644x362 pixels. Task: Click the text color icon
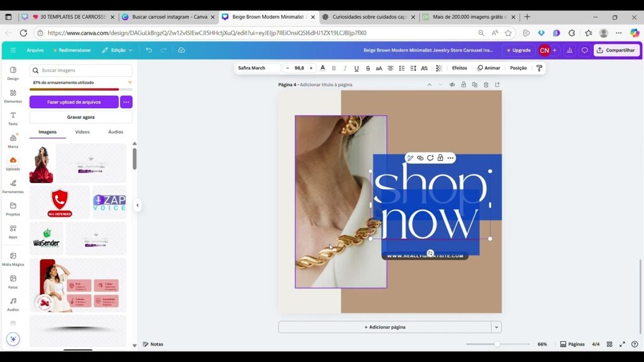(x=323, y=68)
